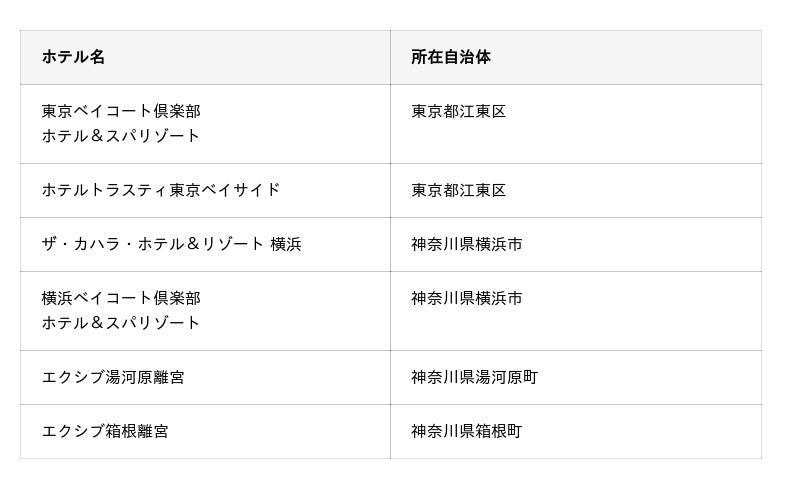Click the 箱根町 text
Image resolution: width=800 pixels, height=489 pixels.
498,431
